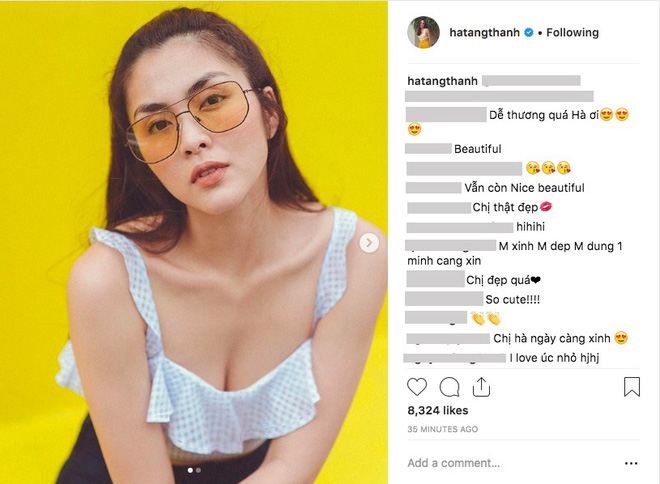This screenshot has width=660, height=484.
Task: Save post with bookmark icon
Action: click(x=631, y=387)
